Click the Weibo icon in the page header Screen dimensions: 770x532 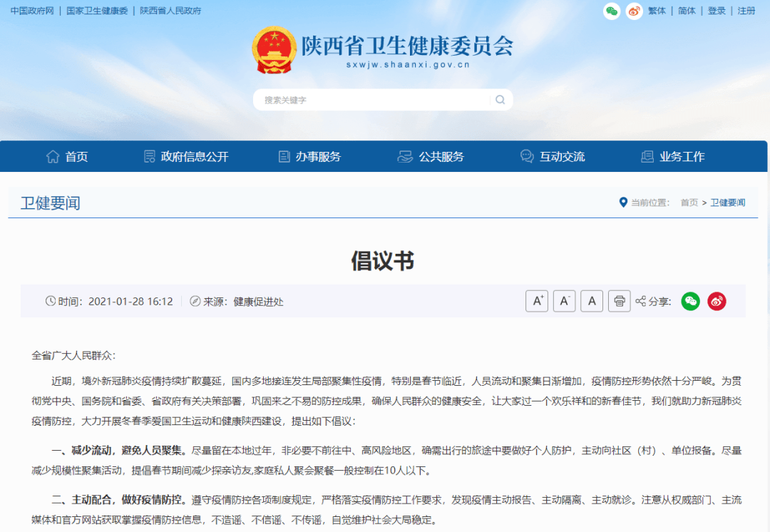(633, 11)
